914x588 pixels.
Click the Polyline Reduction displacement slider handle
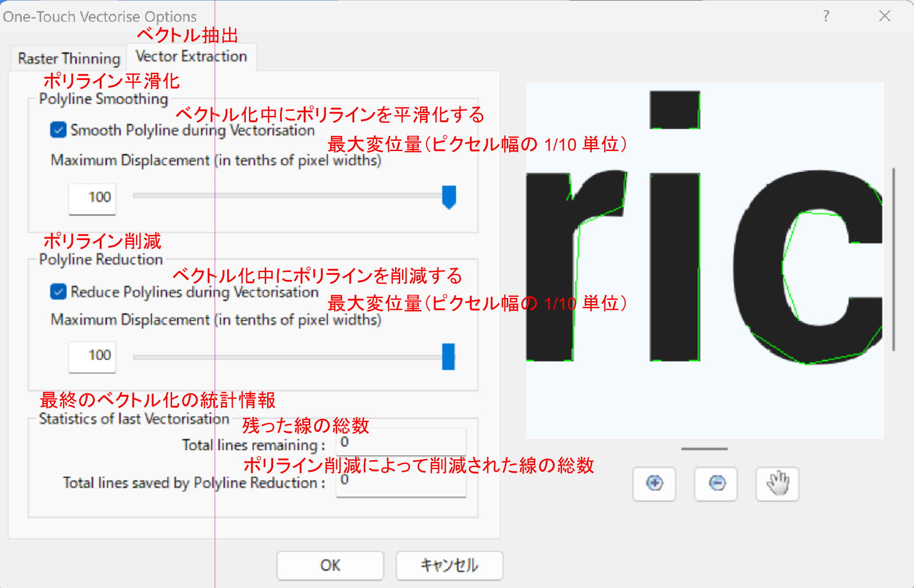(448, 356)
